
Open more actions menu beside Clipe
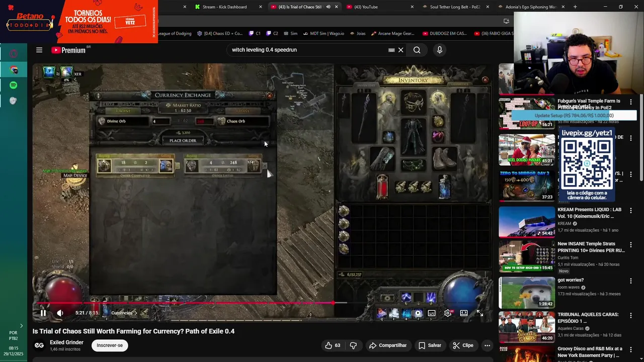tap(487, 345)
